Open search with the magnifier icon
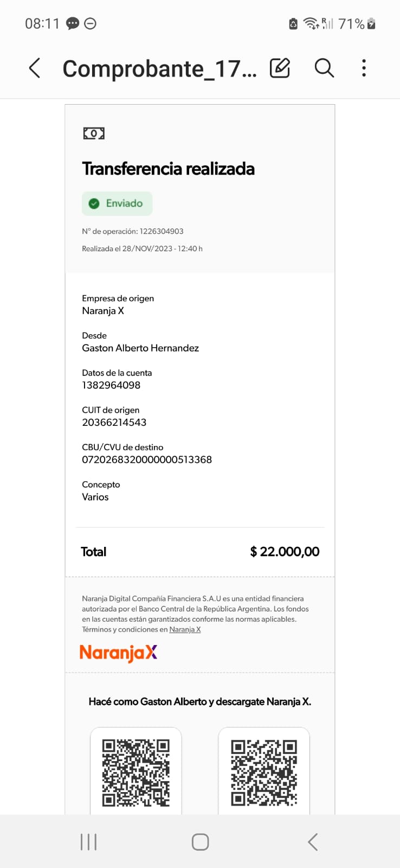The height and width of the screenshot is (868, 400). [324, 68]
